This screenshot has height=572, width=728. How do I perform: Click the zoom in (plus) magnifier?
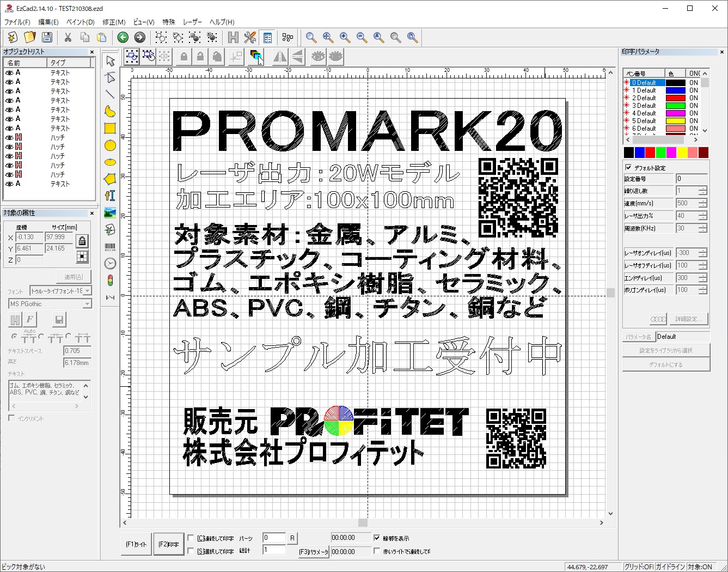click(345, 37)
